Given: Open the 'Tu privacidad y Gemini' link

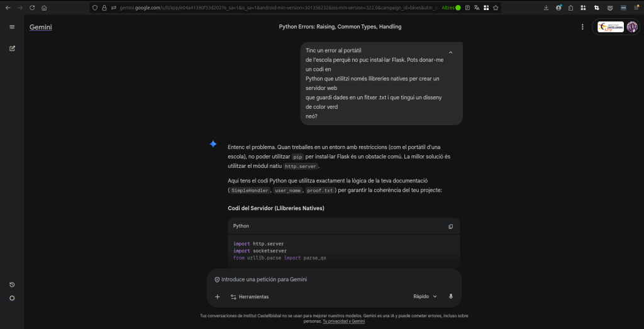Looking at the screenshot, I should tap(343, 321).
